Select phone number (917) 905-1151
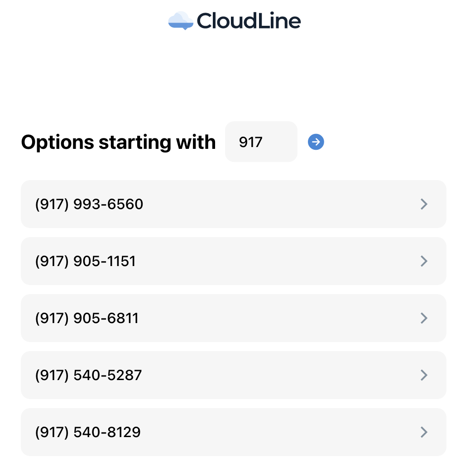This screenshot has height=476, width=470. click(x=233, y=261)
